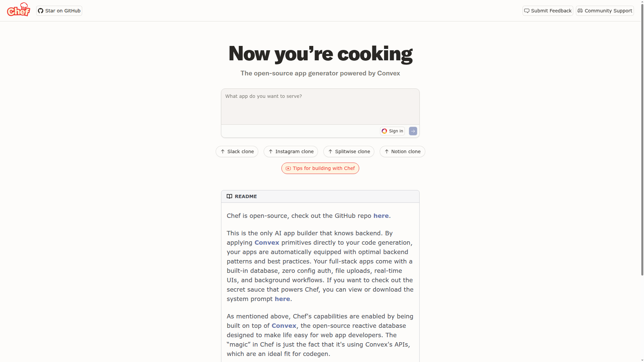Viewport: 644px width, 362px height.
Task: Open the system prompt 'here' link
Action: (282, 299)
